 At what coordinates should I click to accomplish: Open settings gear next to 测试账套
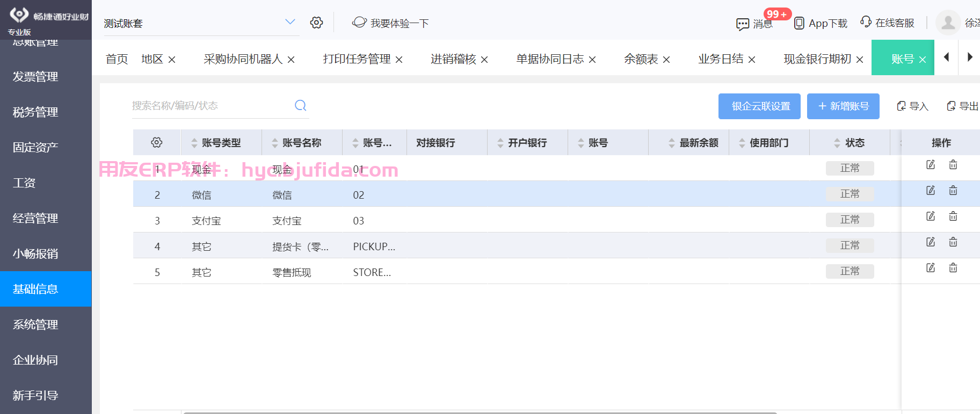316,23
